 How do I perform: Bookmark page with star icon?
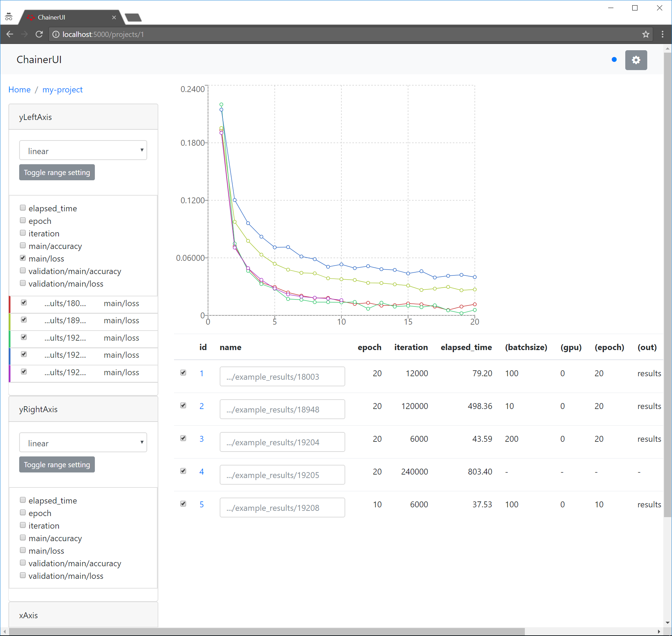[x=645, y=34]
